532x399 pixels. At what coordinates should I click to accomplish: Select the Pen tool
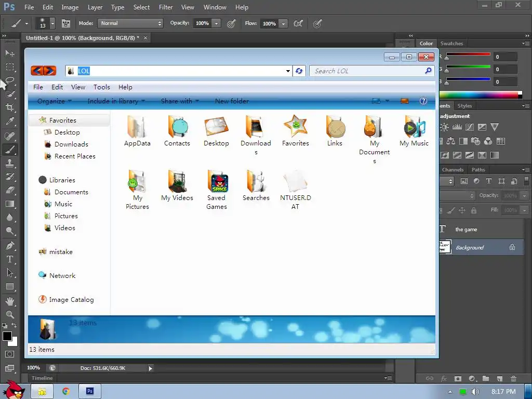click(x=10, y=245)
